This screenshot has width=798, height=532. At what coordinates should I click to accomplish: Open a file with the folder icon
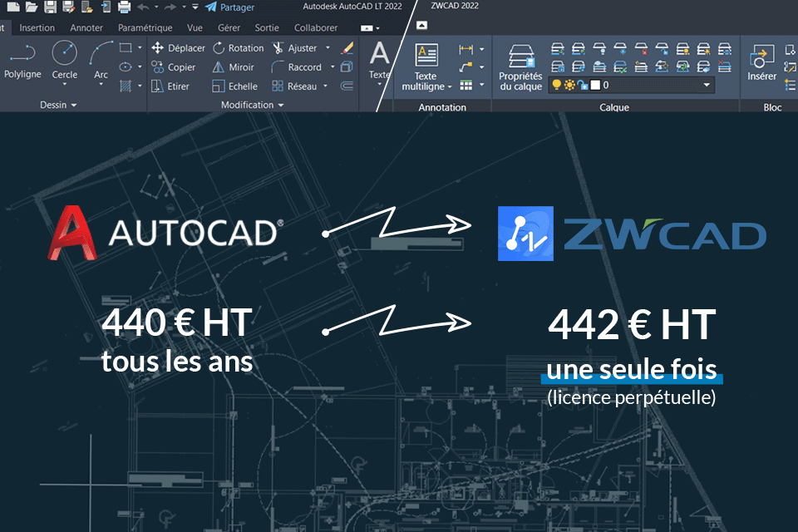pyautogui.click(x=32, y=7)
